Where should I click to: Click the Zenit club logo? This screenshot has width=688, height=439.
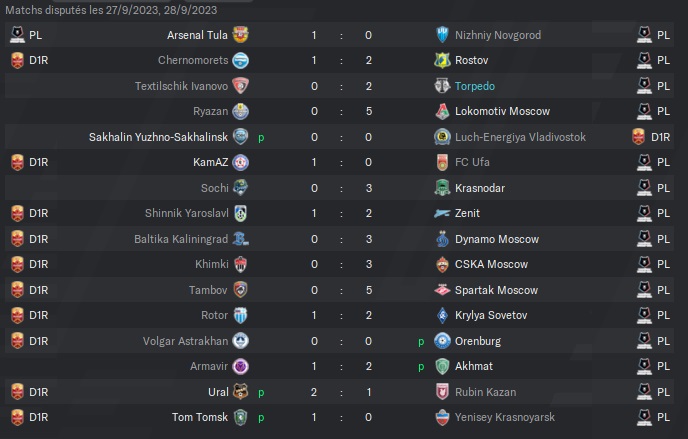(x=442, y=213)
